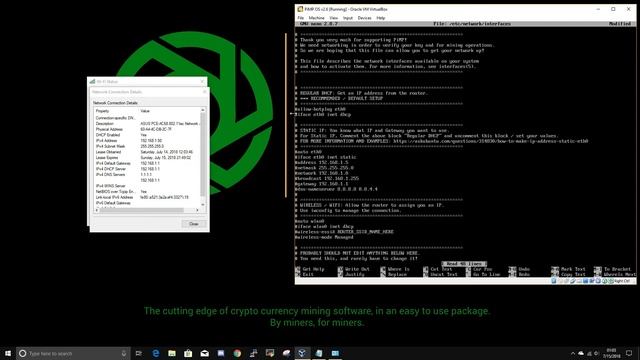Open the Devices menu in VirtualBox
The height and width of the screenshot is (360, 640).
(x=364, y=18)
